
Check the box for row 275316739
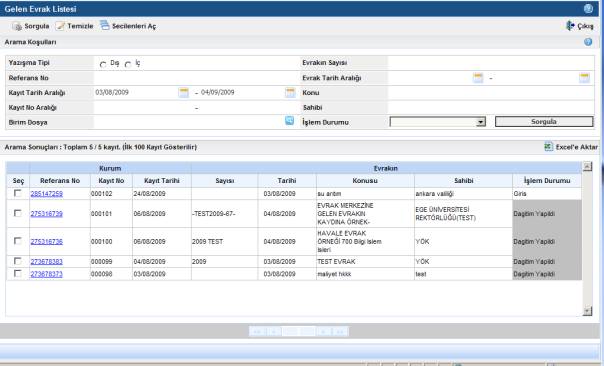[17, 213]
